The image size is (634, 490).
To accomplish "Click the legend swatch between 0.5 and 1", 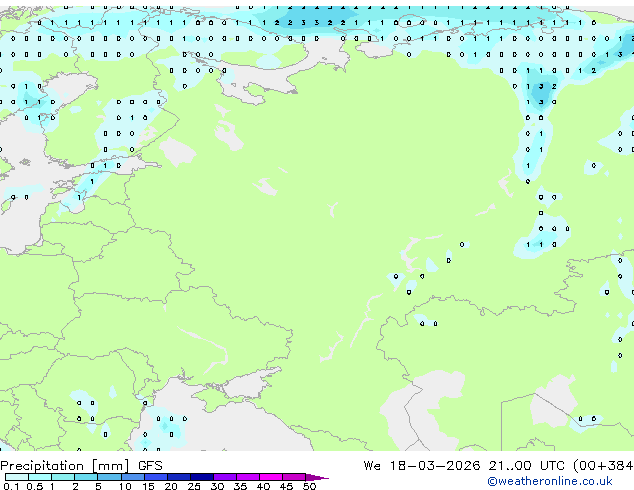I will (x=40, y=477).
